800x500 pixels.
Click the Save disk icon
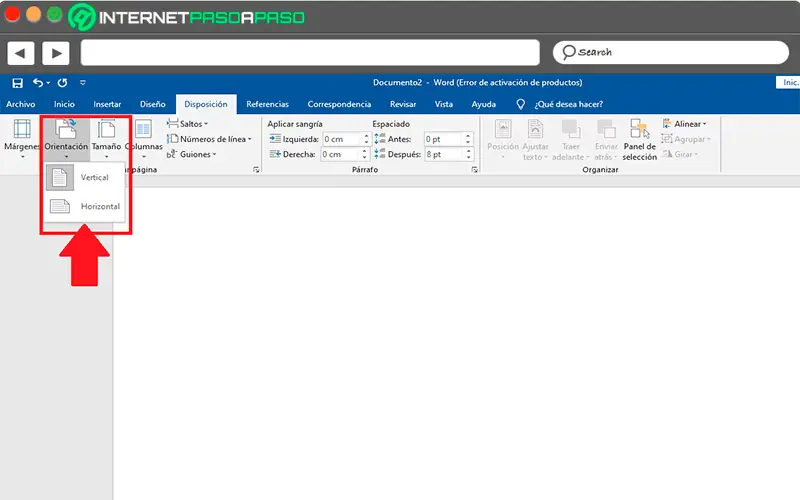(17, 83)
